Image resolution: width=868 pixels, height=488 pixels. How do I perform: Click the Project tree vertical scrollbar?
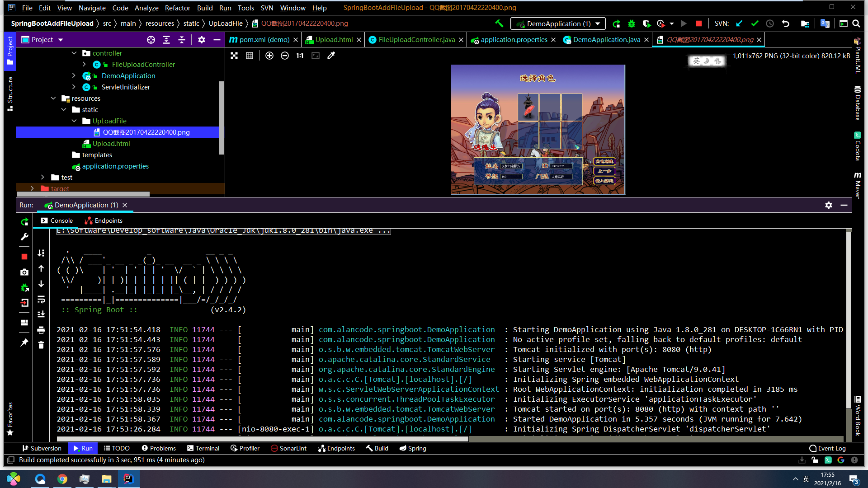click(x=222, y=117)
